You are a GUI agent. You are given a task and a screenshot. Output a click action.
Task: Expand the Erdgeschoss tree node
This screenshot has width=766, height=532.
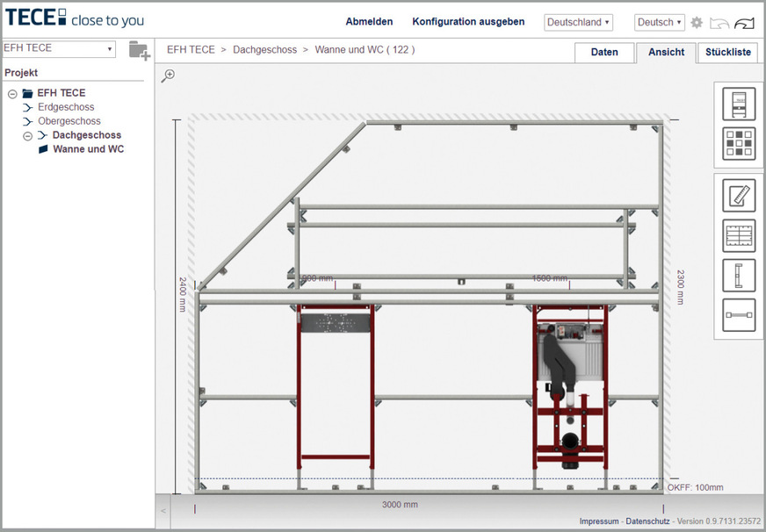coord(27,106)
